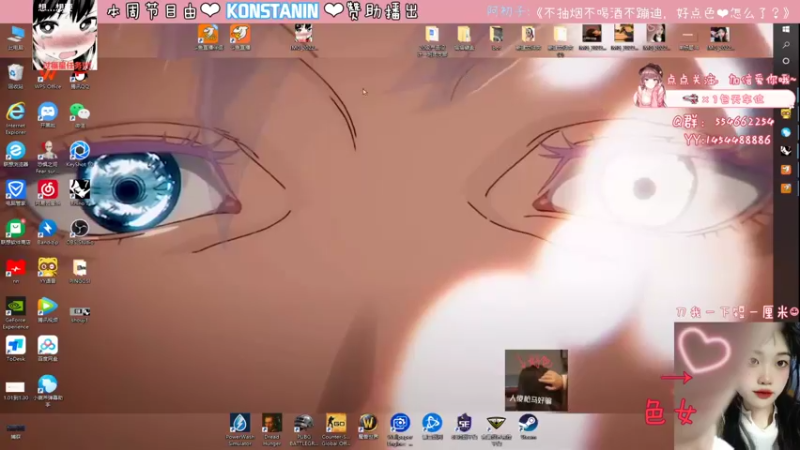
Task: Open the red 'nn' app icon
Action: click(15, 270)
